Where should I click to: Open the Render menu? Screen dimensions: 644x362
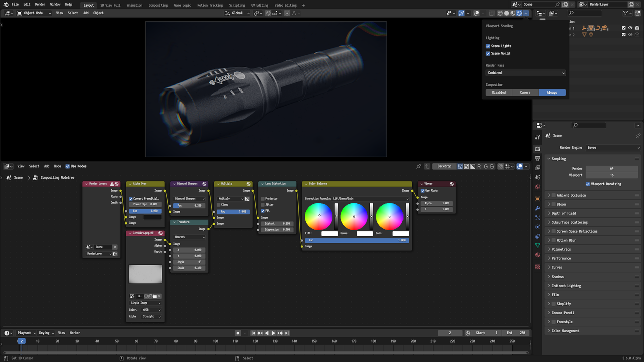pyautogui.click(x=40, y=4)
